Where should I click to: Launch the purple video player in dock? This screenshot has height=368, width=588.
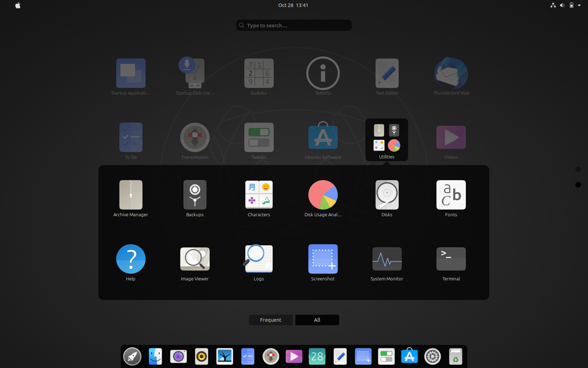click(x=294, y=357)
